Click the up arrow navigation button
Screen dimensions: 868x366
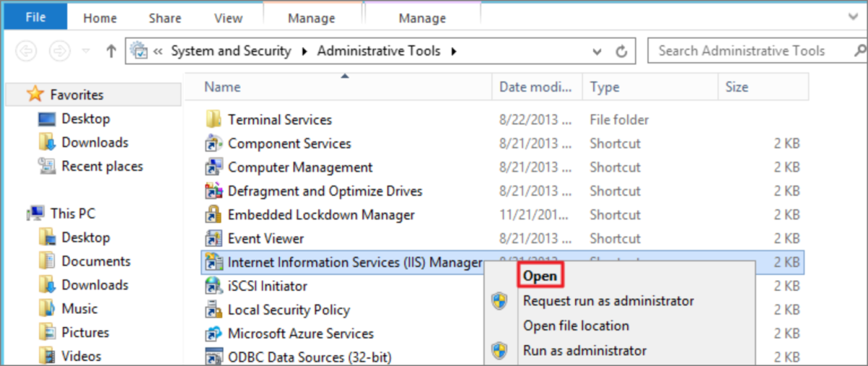coord(111,51)
